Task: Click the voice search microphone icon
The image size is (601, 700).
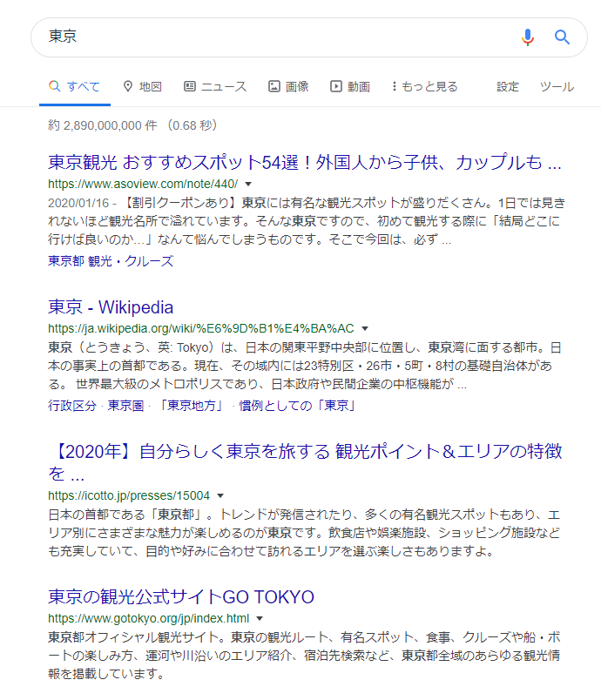Action: pyautogui.click(x=527, y=37)
